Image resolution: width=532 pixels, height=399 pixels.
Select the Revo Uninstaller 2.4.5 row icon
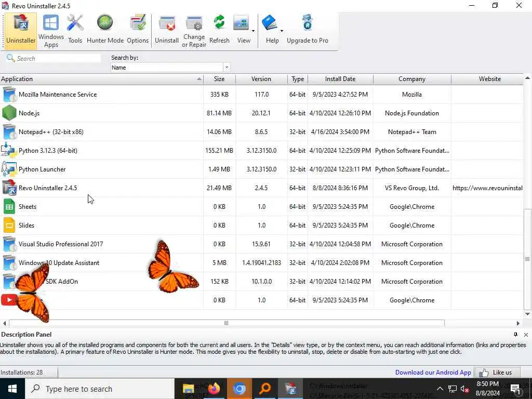click(9, 188)
